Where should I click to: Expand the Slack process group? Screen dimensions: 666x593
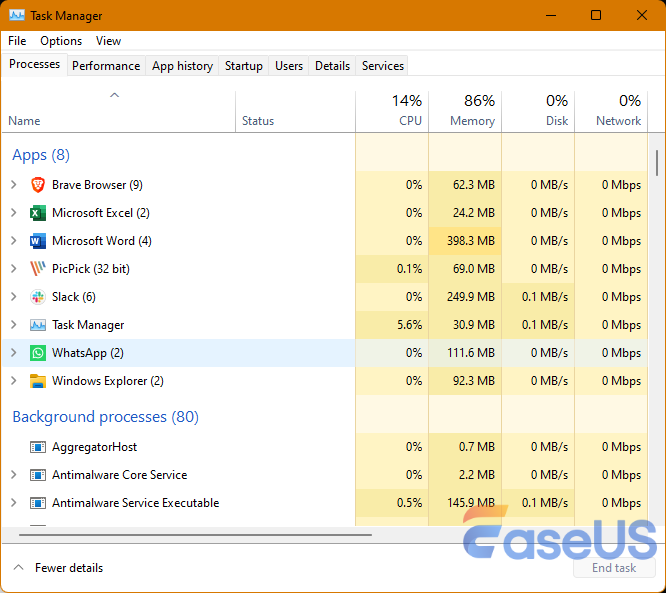point(13,297)
